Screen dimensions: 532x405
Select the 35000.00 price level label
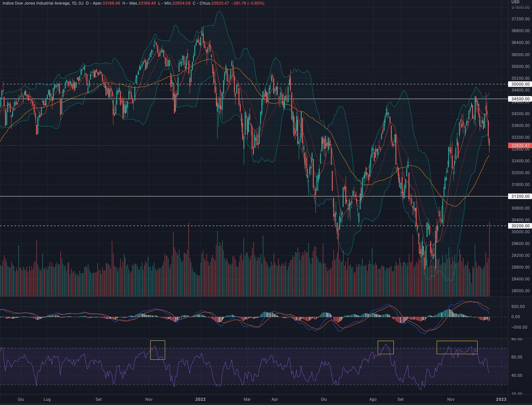(x=520, y=84)
